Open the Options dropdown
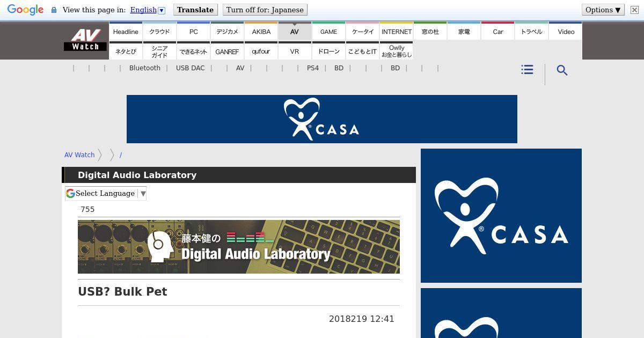 click(603, 10)
